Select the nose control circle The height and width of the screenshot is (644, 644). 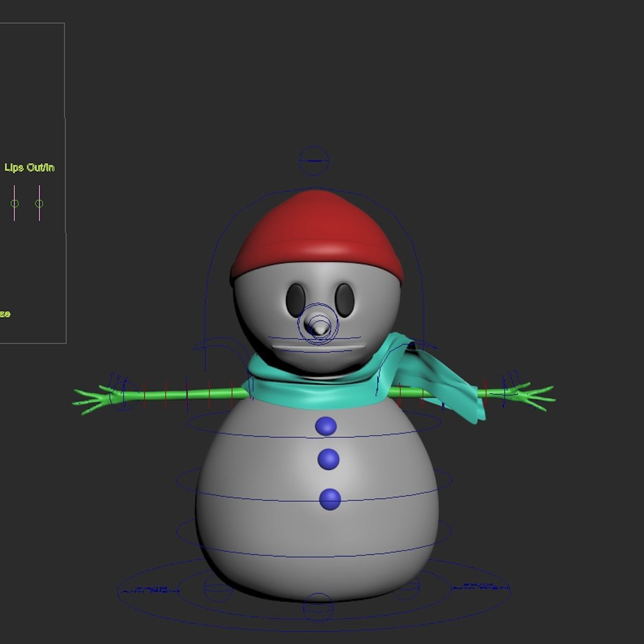[x=319, y=324]
